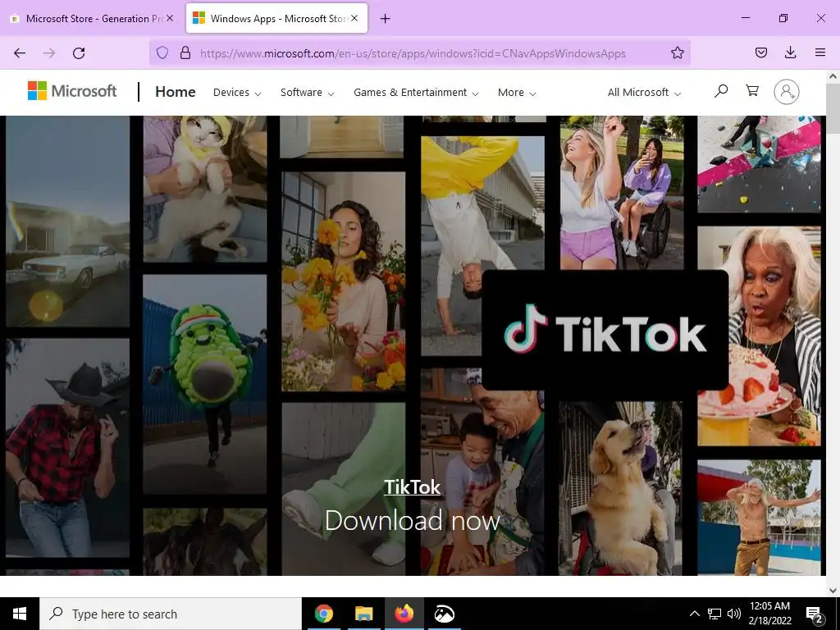The image size is (840, 630).
Task: View the shopping cart
Action: click(752, 90)
